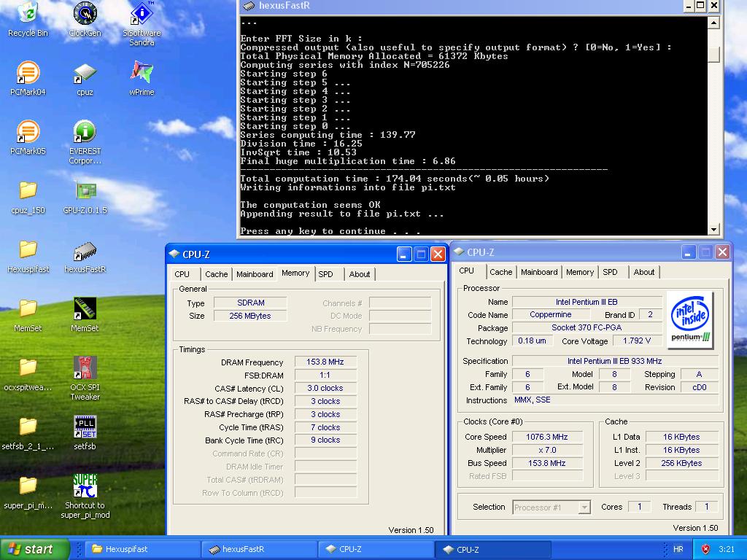This screenshot has height=560, width=747.
Task: Open Cache tab in right CPU-Z window
Action: click(500, 273)
